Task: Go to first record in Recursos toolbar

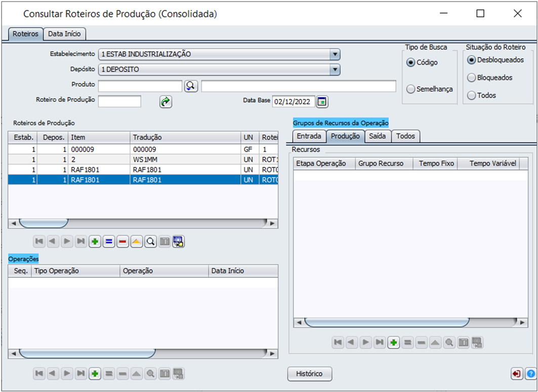Action: [x=338, y=342]
